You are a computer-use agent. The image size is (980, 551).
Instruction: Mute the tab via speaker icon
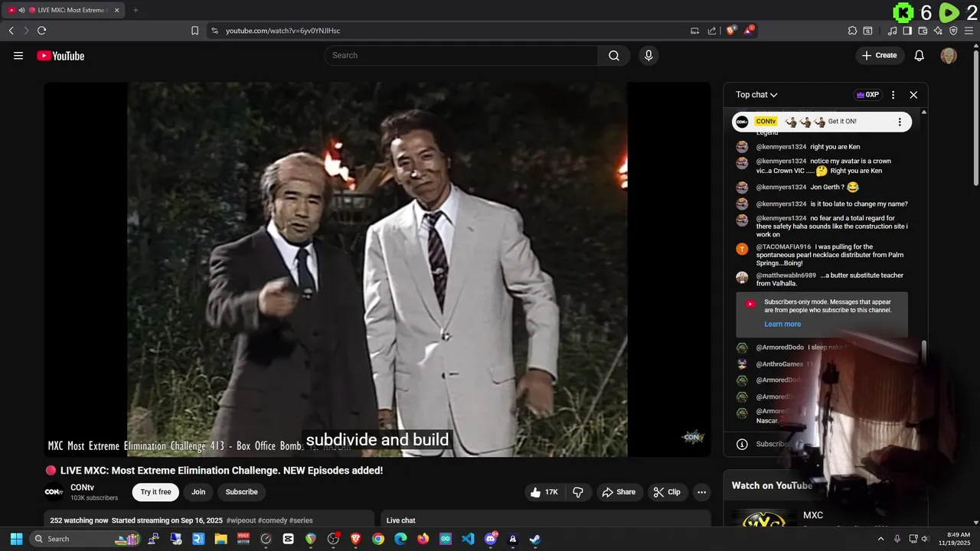tap(21, 10)
